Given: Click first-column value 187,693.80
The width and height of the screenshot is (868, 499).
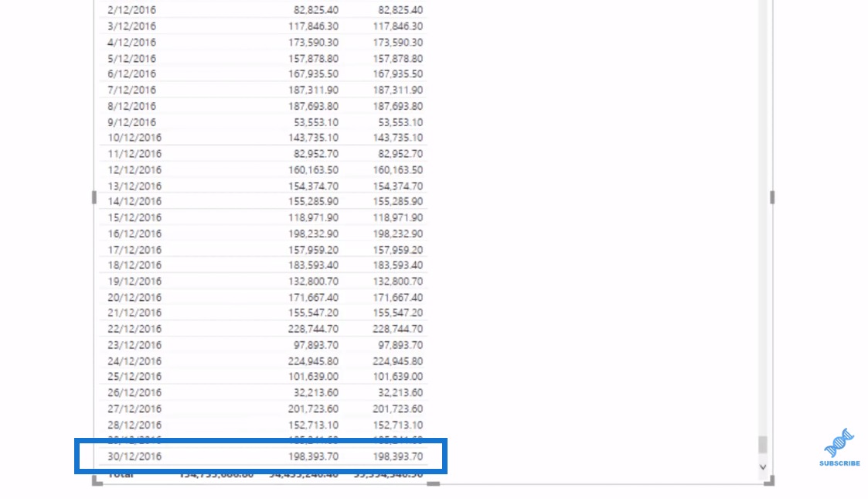Looking at the screenshot, I should click(x=313, y=106).
